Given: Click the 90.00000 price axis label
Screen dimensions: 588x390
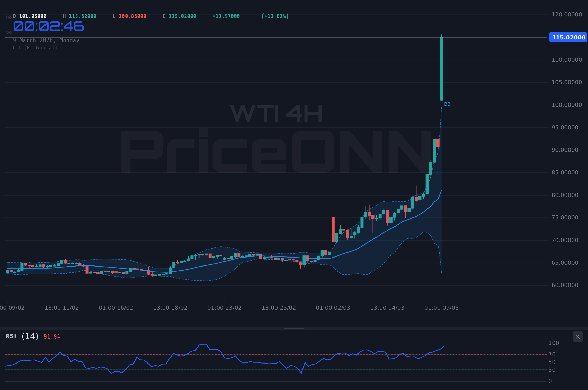Looking at the screenshot, I should tap(565, 150).
